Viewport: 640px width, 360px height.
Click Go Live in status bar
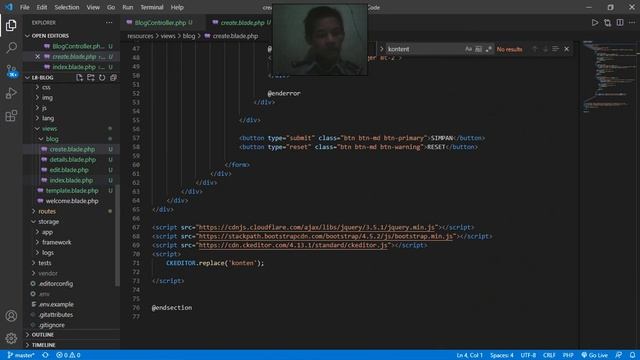pyautogui.click(x=594, y=355)
